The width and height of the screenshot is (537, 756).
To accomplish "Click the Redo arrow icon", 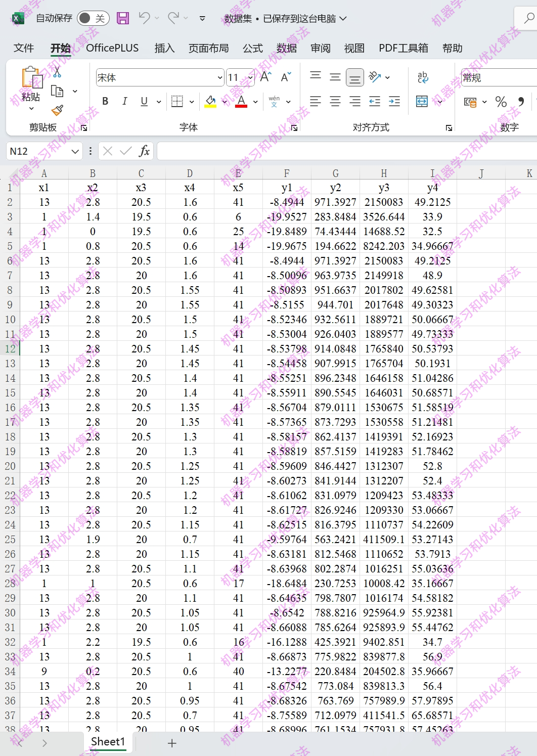I will point(173,18).
